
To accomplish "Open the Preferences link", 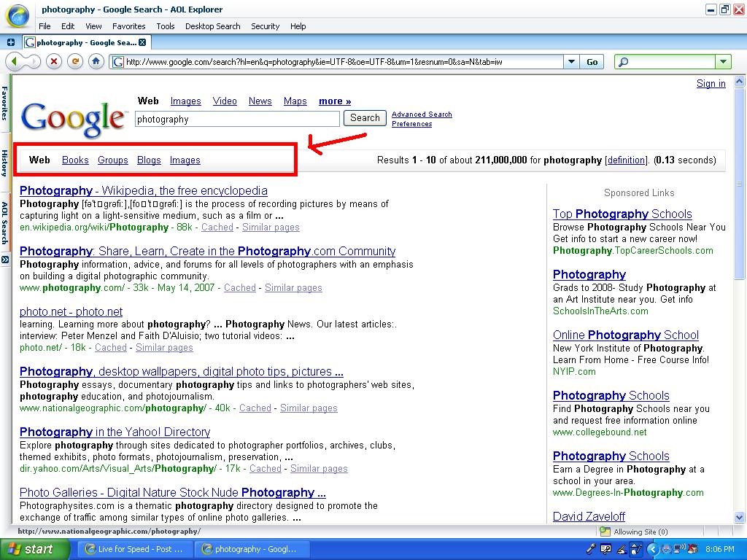I will tap(411, 124).
